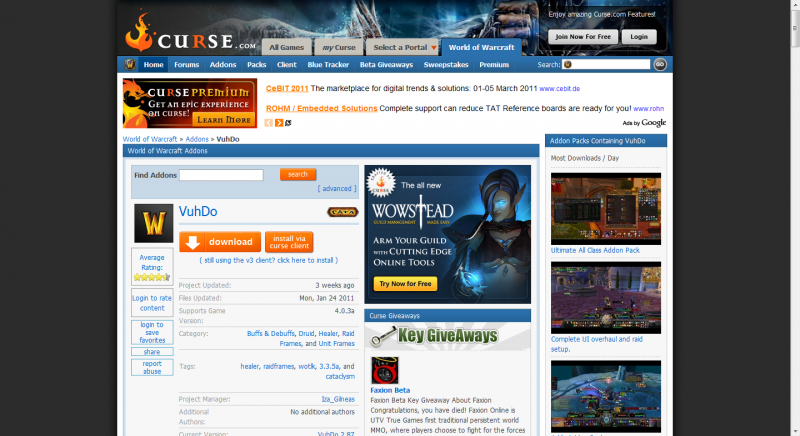Click the Cata badge next to VuhDo
800x436 pixels.
342,212
